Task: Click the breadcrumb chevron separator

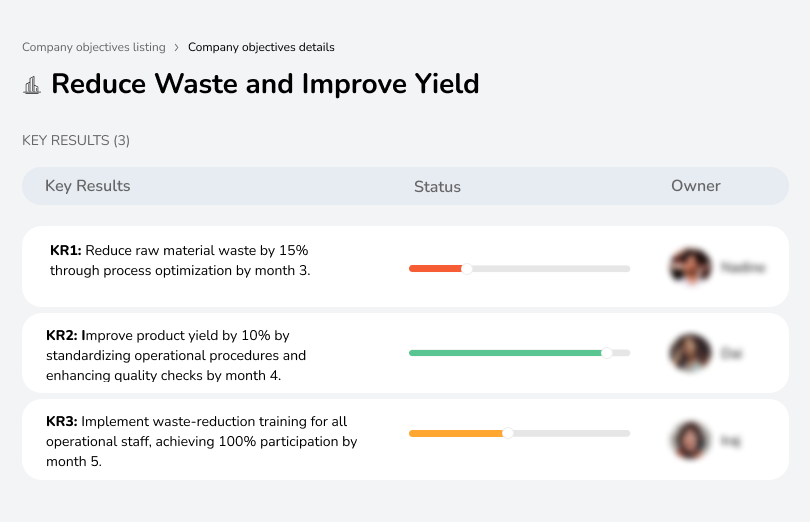Action: (177, 48)
